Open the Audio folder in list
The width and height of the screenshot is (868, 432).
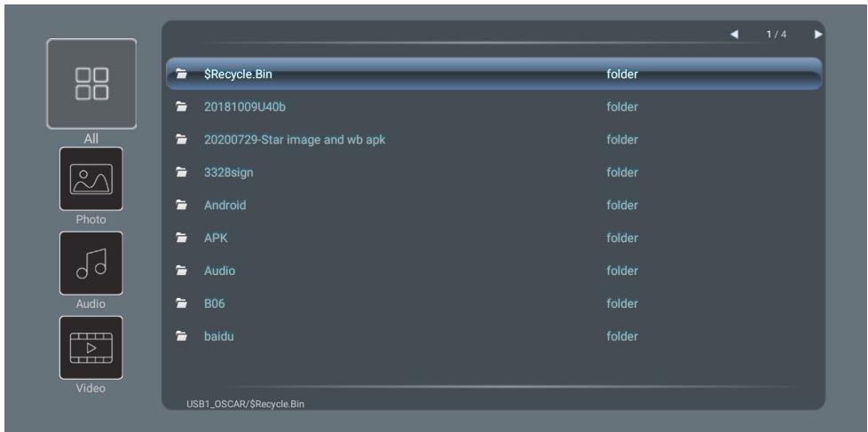pos(493,271)
